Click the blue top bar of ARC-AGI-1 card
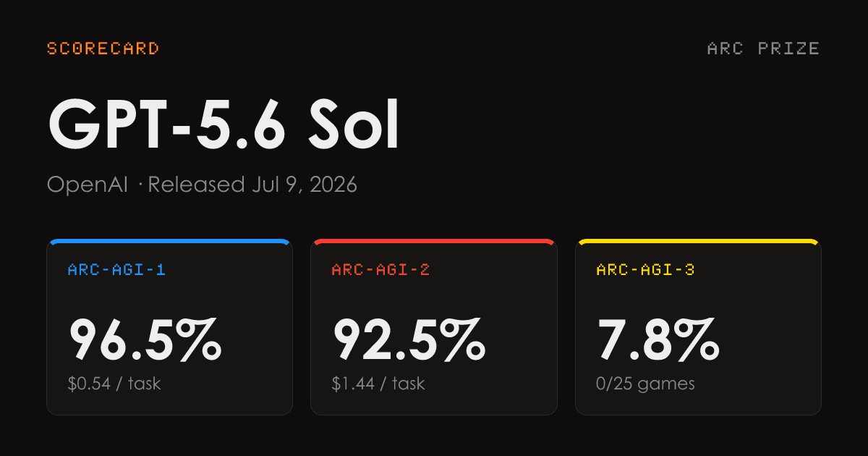The height and width of the screenshot is (456, 868). [170, 241]
